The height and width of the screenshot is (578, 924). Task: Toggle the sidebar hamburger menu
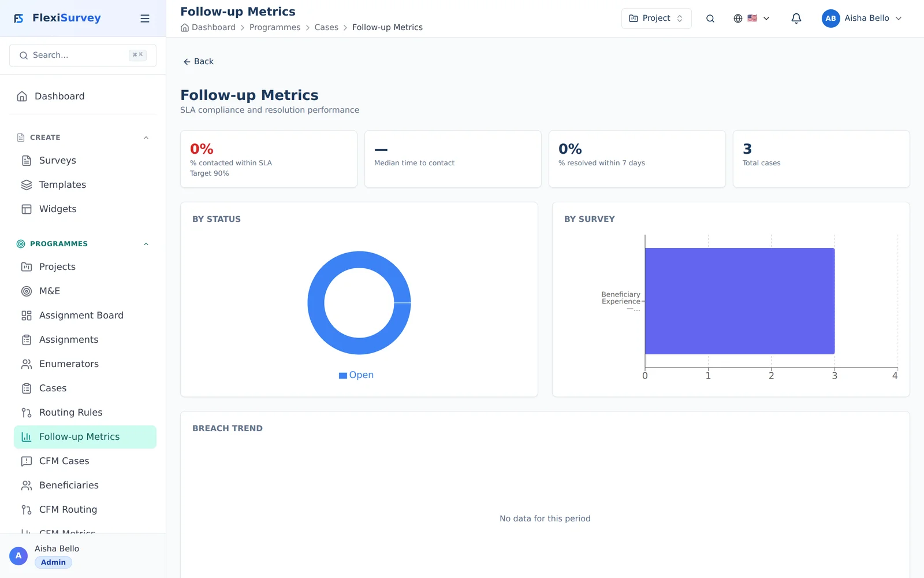click(x=145, y=18)
